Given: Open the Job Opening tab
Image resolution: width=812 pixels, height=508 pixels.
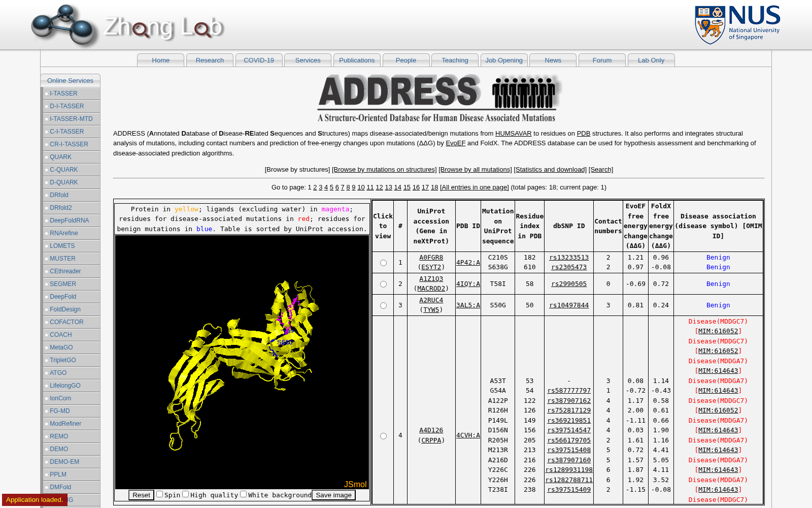Looking at the screenshot, I should (x=504, y=60).
